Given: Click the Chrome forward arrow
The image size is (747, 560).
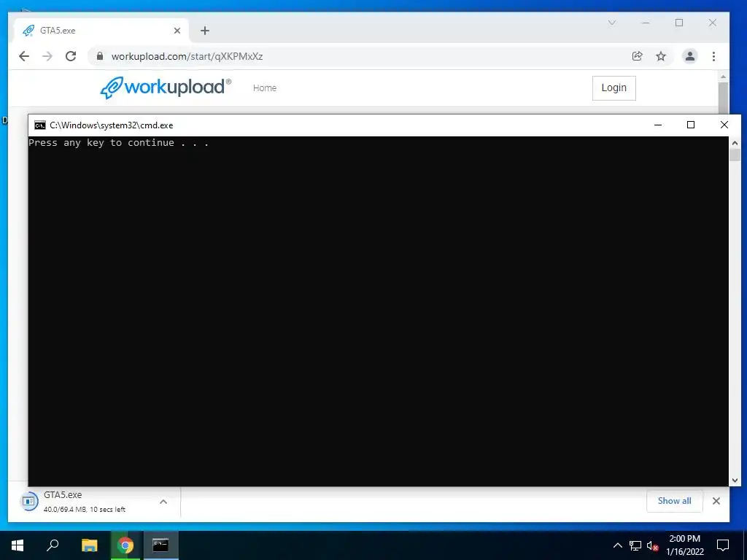Looking at the screenshot, I should pos(47,56).
